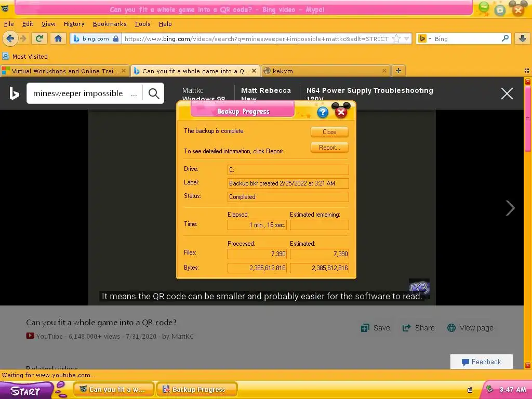Switch to the kekvm tab

click(325, 71)
